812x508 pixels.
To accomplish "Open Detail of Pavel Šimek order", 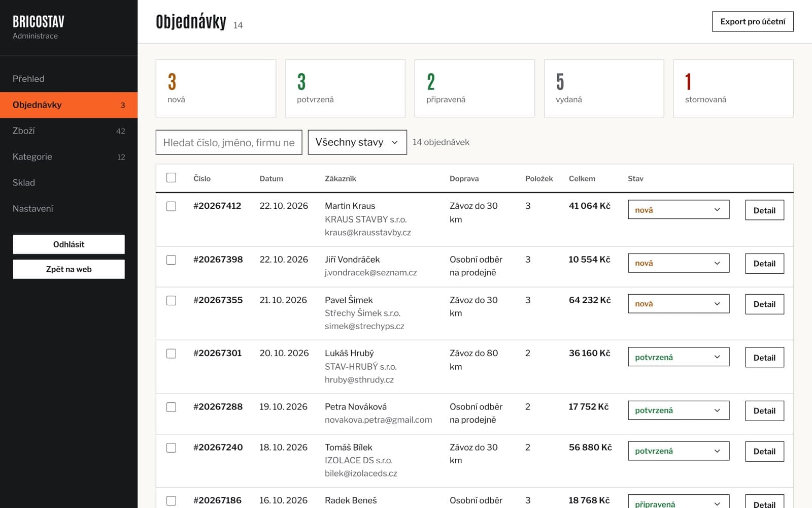I will point(764,304).
